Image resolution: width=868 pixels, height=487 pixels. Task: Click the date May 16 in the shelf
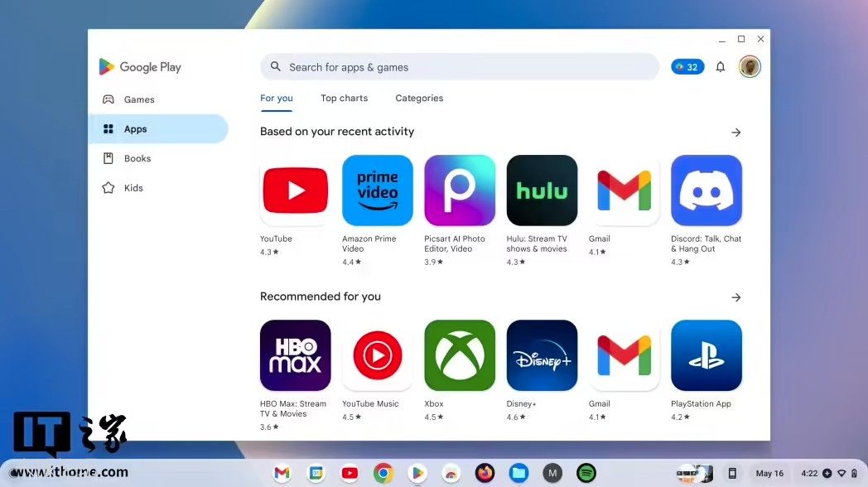coord(769,473)
